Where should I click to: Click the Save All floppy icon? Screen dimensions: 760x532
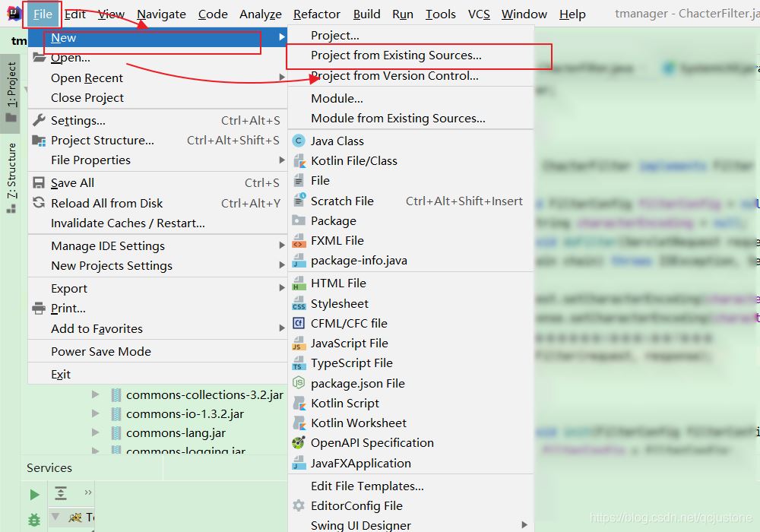[x=39, y=182]
